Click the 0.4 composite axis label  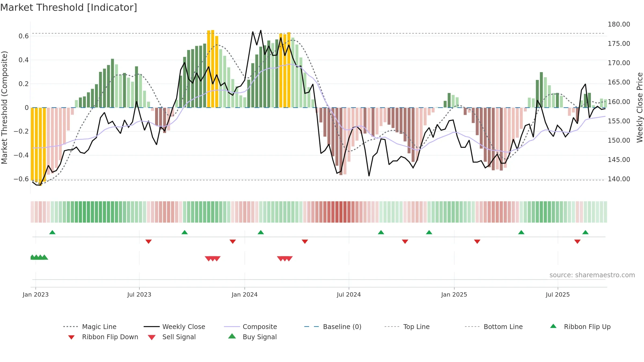pyautogui.click(x=24, y=60)
